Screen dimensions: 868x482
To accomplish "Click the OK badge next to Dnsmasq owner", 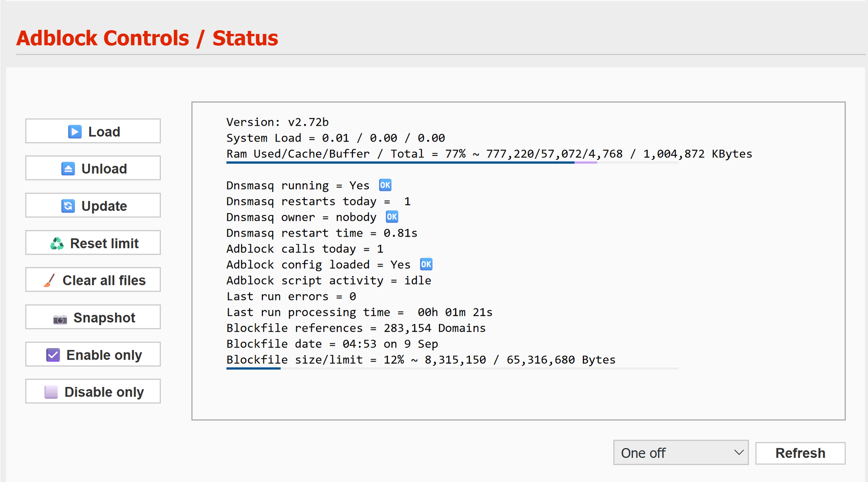I will coord(392,217).
